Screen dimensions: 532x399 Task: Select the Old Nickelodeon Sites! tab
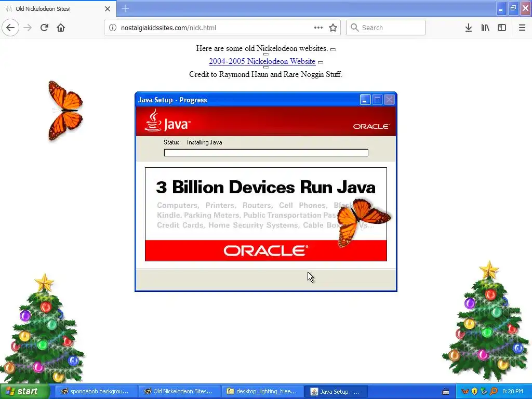click(x=58, y=9)
